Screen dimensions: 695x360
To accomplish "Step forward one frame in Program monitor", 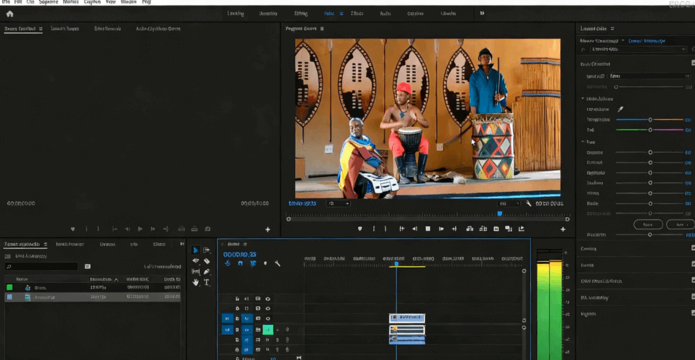I will coord(441,229).
